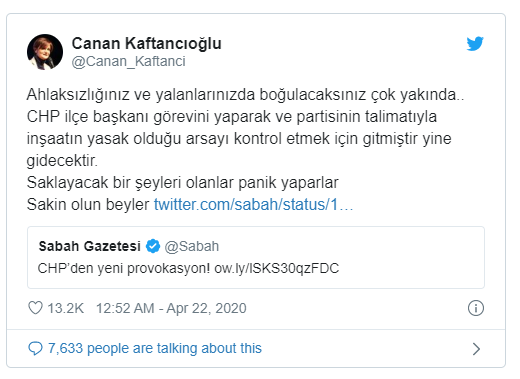
Task: Click the Sabah Gazetesi account name
Action: [90, 246]
